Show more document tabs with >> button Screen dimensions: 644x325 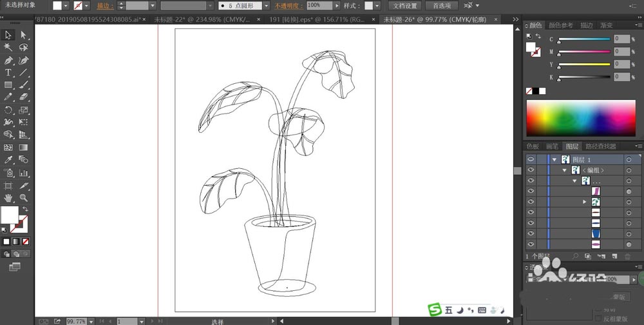point(515,19)
